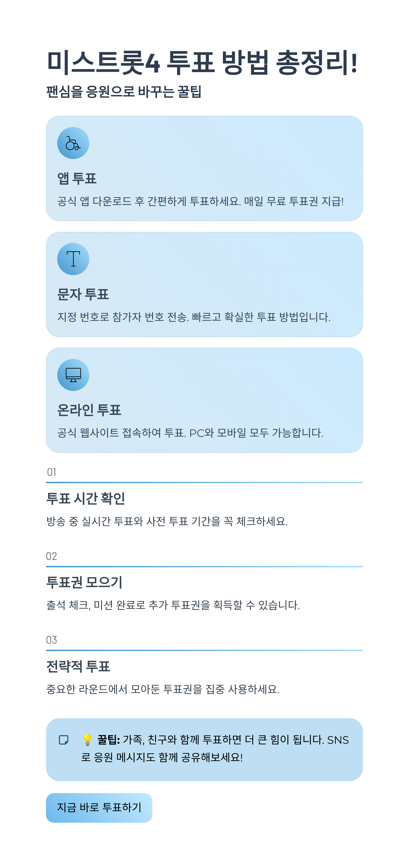Open the 지금 바로 투표하기 button

99,808
